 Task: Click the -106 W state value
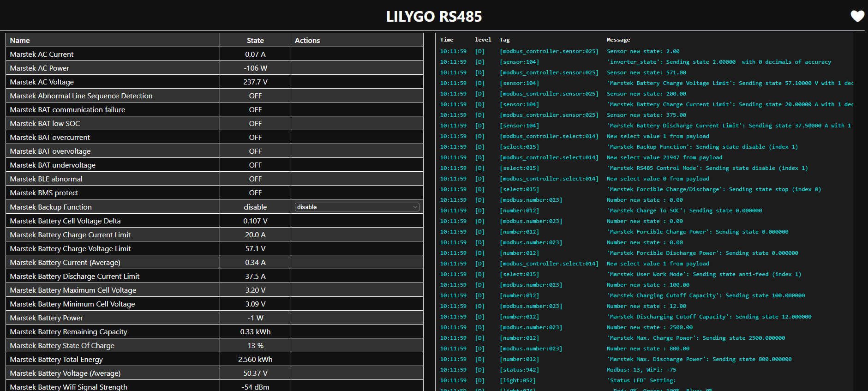tap(255, 68)
